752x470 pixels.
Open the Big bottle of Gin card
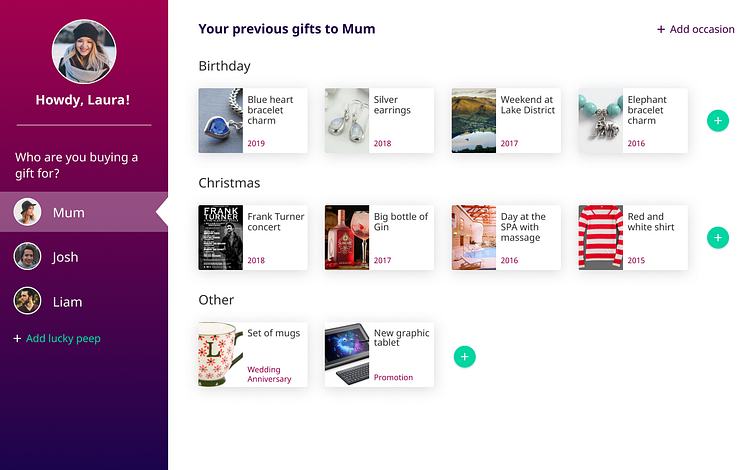379,238
